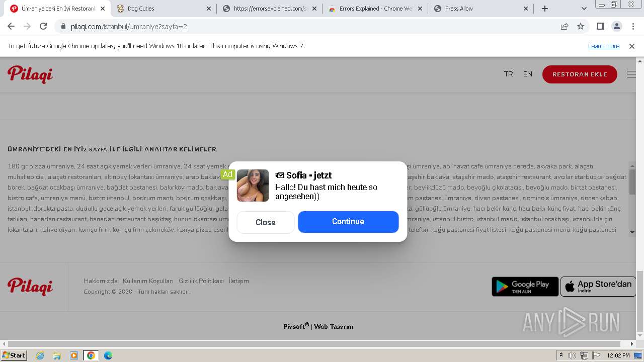Open Kullanım Koşulları footer link

(x=148, y=281)
